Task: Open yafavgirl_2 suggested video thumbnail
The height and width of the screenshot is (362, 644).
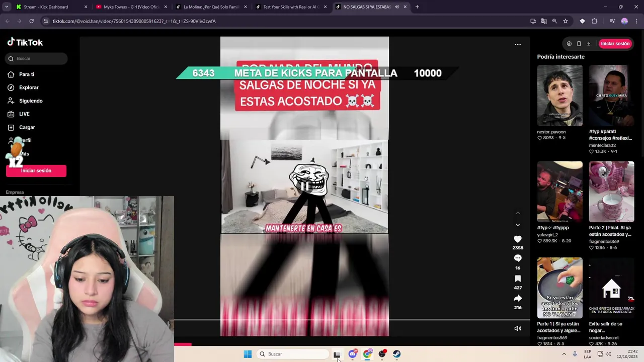Action: pos(559,192)
